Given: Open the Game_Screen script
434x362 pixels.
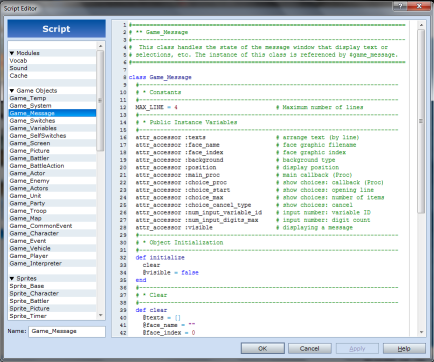Looking at the screenshot, I should (52, 143).
